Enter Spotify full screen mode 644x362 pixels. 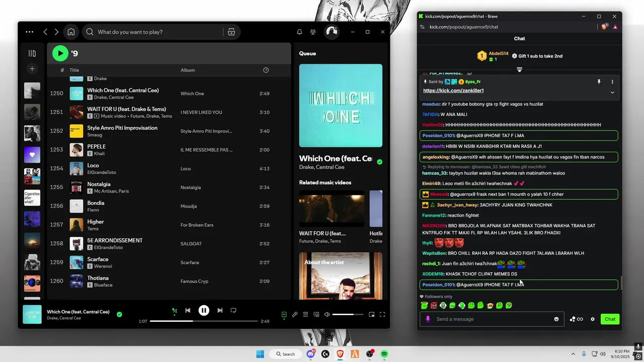(x=382, y=315)
